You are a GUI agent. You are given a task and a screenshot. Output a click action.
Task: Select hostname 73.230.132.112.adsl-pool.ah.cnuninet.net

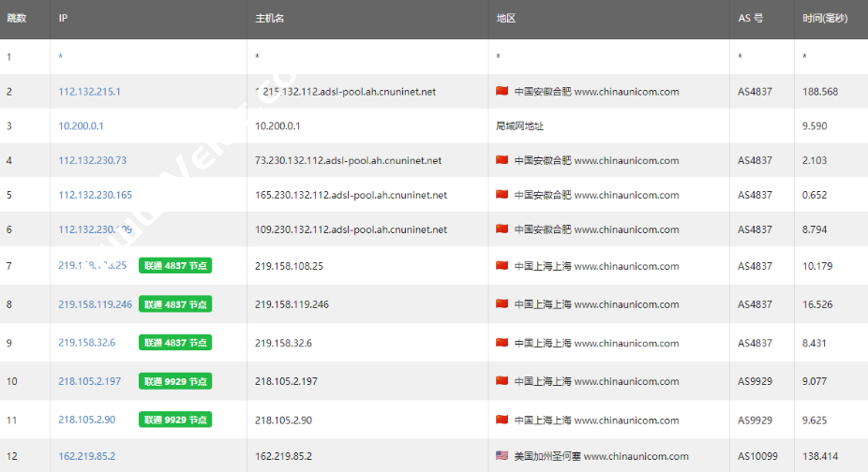pyautogui.click(x=348, y=160)
